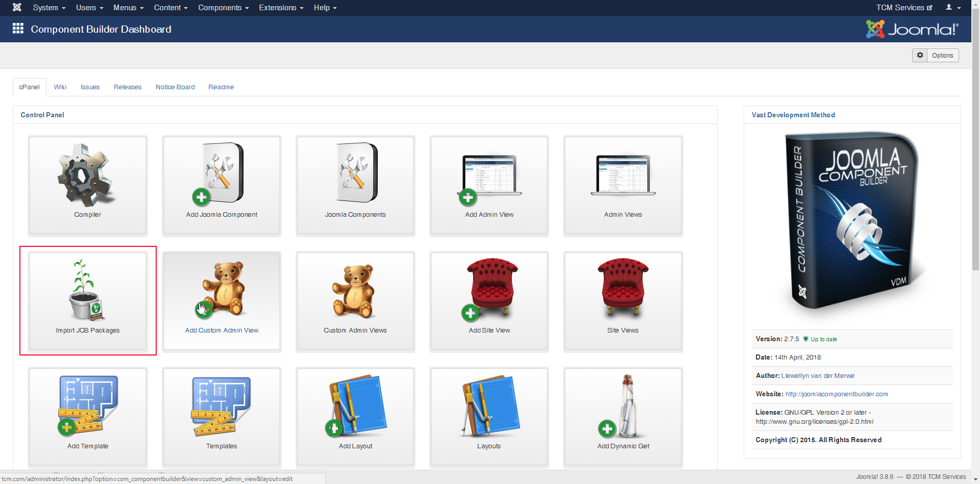The width and height of the screenshot is (980, 484).
Task: Click the Date: 14th April, 2018 text
Action: [x=788, y=358]
